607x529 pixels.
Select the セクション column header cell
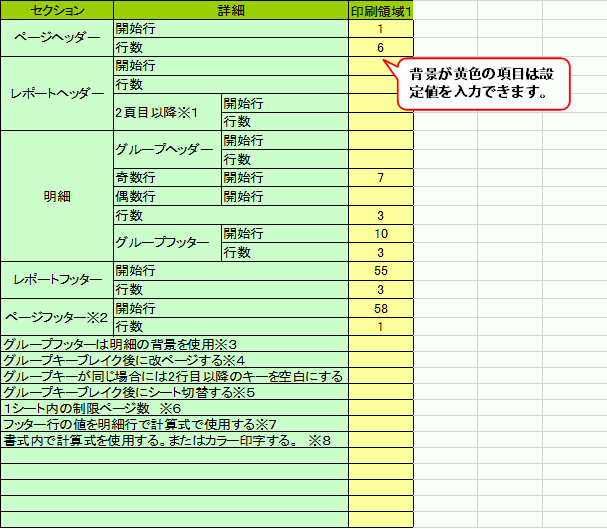coord(57,10)
